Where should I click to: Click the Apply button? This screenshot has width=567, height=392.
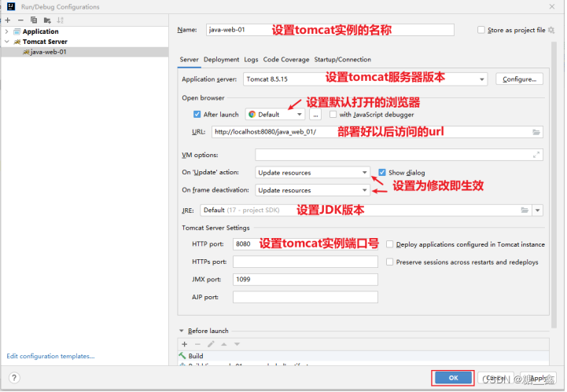(x=538, y=378)
